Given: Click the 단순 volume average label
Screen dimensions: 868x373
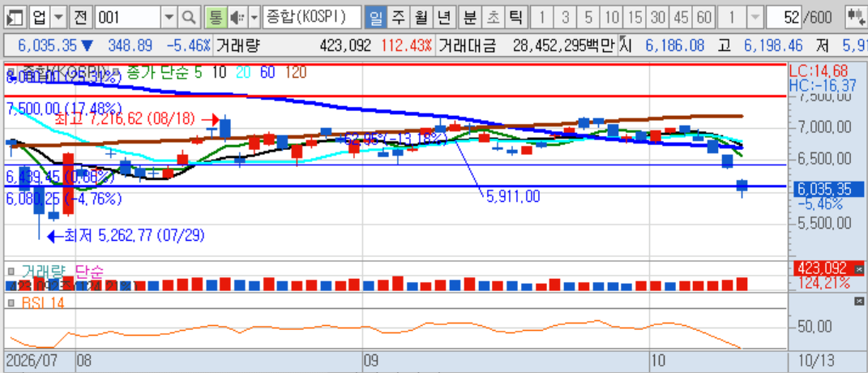Looking at the screenshot, I should 89,271.
